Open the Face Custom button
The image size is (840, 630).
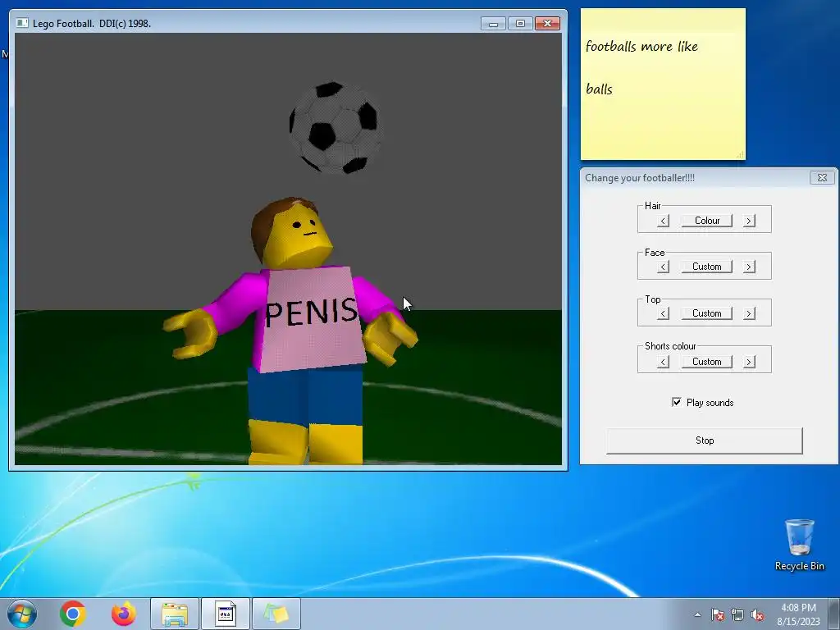pos(706,267)
